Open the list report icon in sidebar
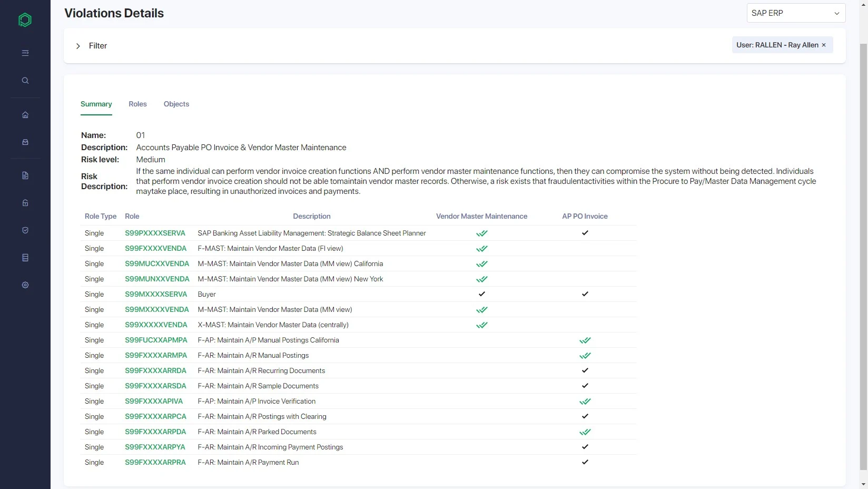868x489 pixels. pyautogui.click(x=25, y=258)
